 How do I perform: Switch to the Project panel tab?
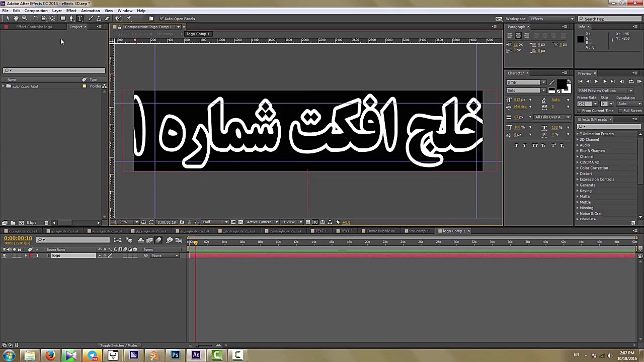tap(76, 27)
